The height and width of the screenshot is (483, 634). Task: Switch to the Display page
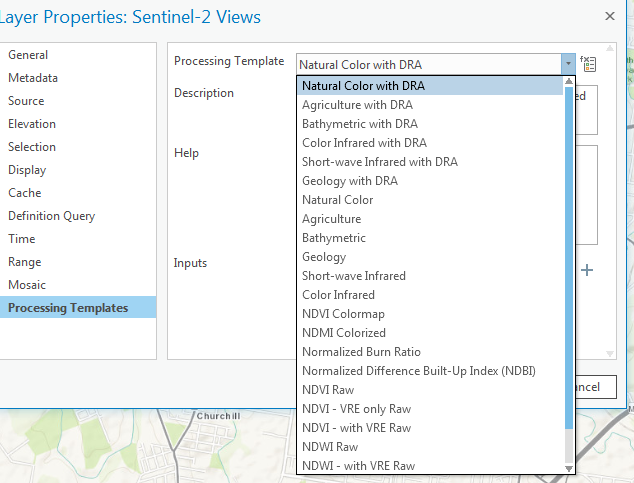pyautogui.click(x=78, y=170)
